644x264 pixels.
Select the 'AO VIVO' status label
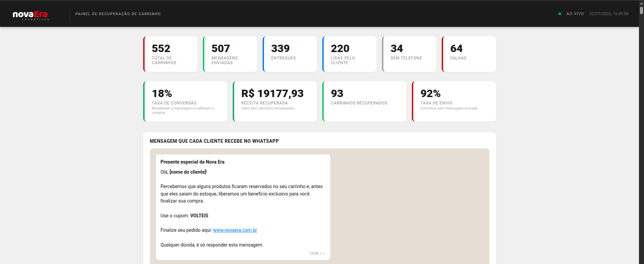click(x=575, y=14)
